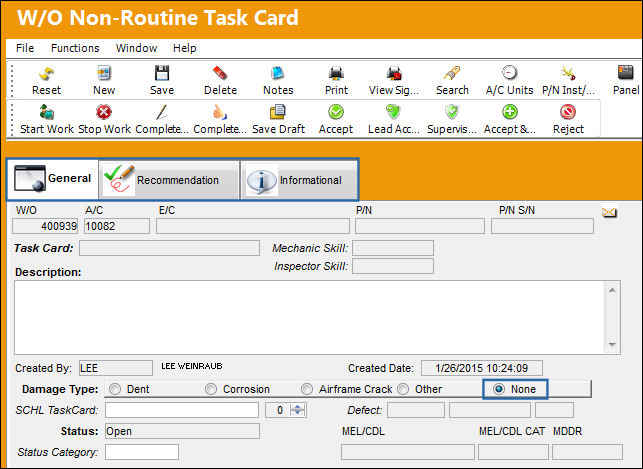Screen dimensions: 643x469
Task: Click the Start Work icon
Action: [46, 112]
